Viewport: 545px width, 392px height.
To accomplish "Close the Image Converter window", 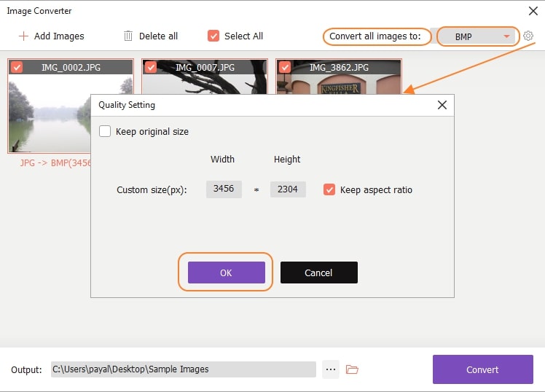I will tap(531, 11).
